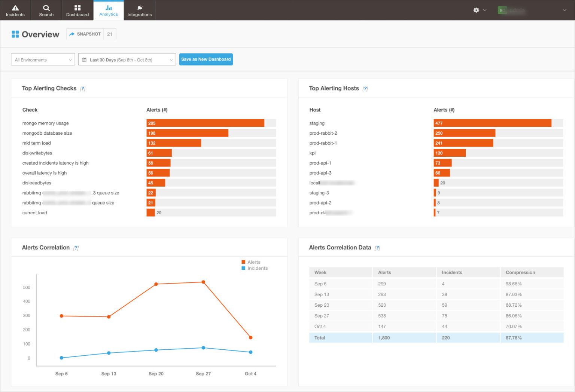The image size is (575, 392).
Task: Open the All Environments dropdown
Action: [43, 59]
